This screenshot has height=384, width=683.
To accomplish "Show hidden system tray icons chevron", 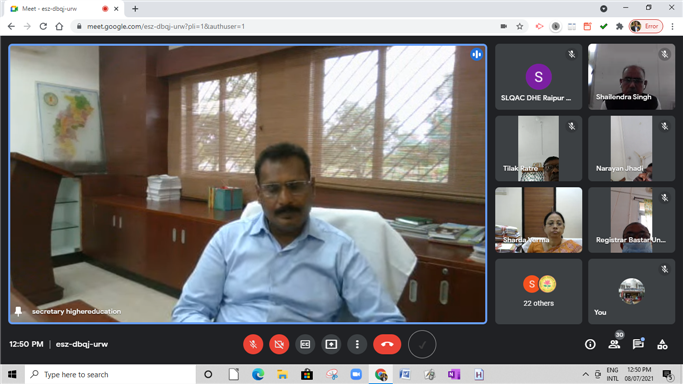I will pos(585,374).
